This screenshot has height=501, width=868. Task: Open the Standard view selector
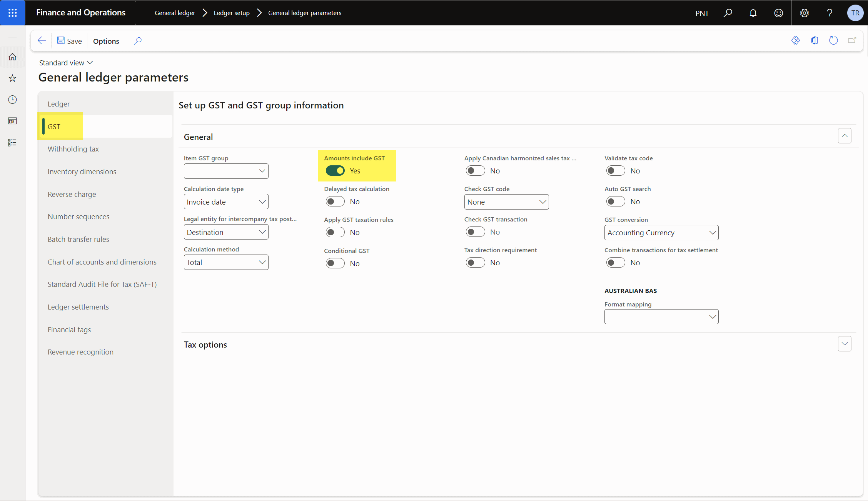point(66,63)
